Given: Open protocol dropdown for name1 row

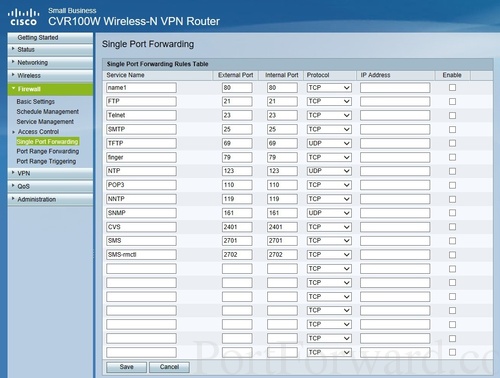Looking at the screenshot, I should pyautogui.click(x=329, y=88).
